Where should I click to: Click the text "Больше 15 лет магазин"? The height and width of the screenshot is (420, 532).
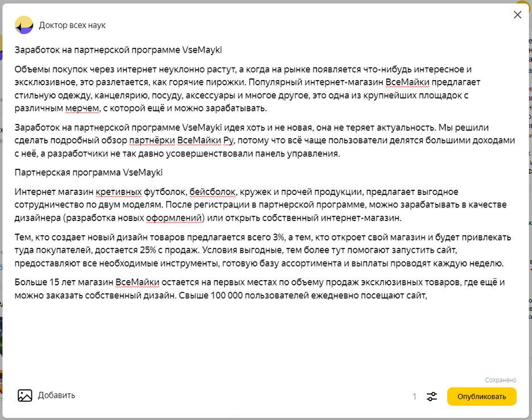click(x=64, y=282)
